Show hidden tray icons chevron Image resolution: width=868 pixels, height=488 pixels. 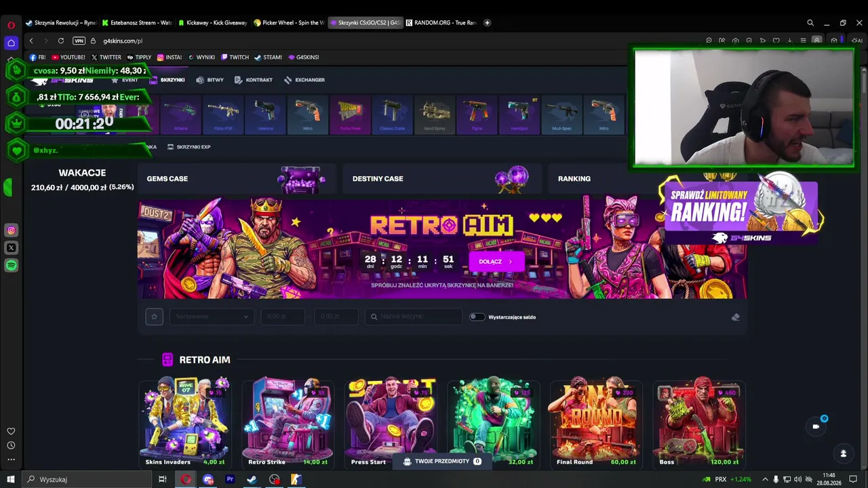tap(764, 479)
